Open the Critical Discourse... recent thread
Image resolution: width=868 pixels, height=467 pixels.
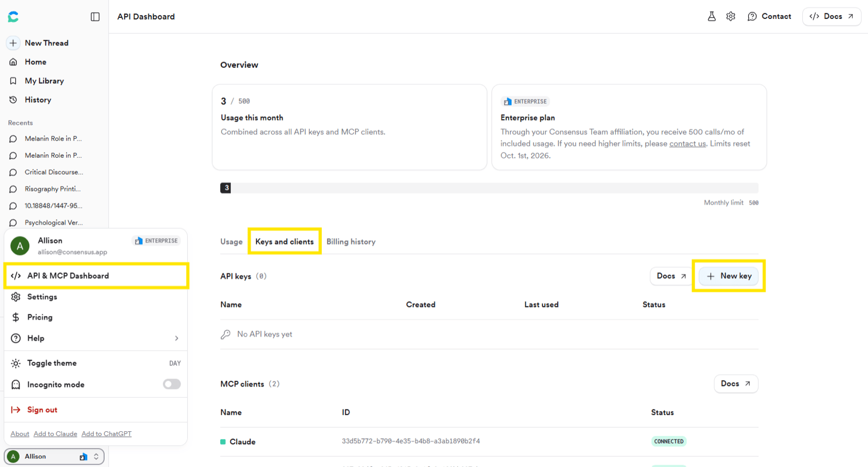pyautogui.click(x=54, y=172)
